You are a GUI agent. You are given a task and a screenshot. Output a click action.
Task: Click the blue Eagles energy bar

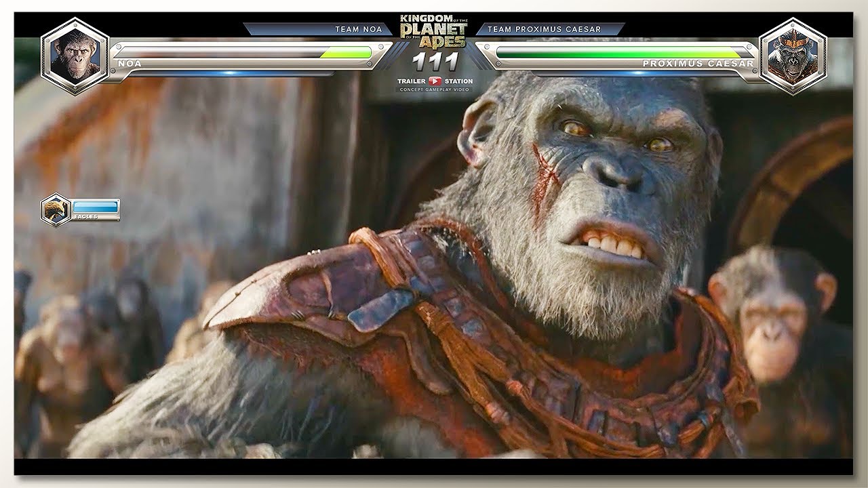pyautogui.click(x=96, y=207)
